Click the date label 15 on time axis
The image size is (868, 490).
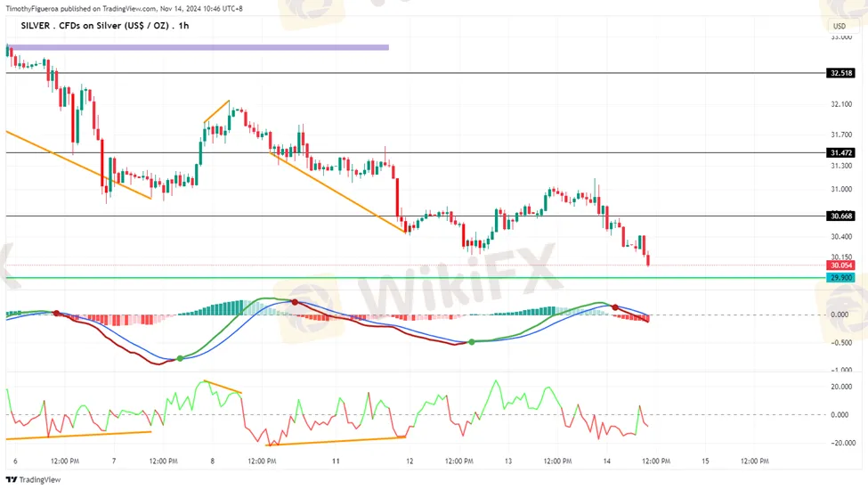(705, 461)
